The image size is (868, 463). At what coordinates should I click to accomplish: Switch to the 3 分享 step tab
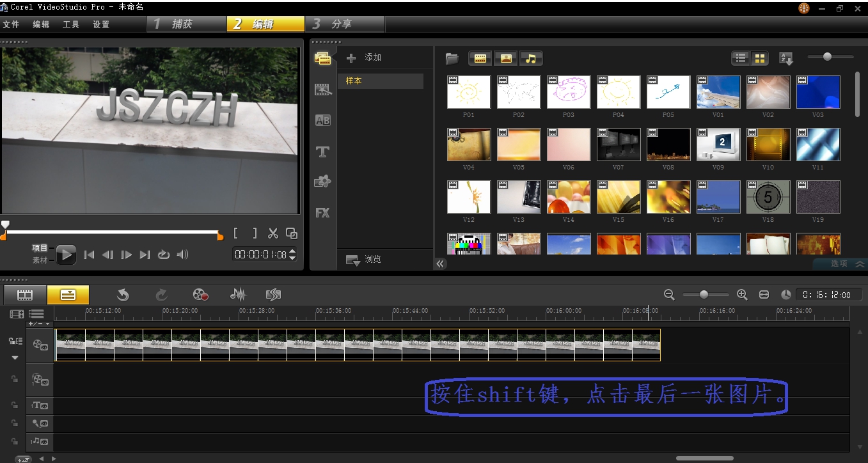(345, 24)
